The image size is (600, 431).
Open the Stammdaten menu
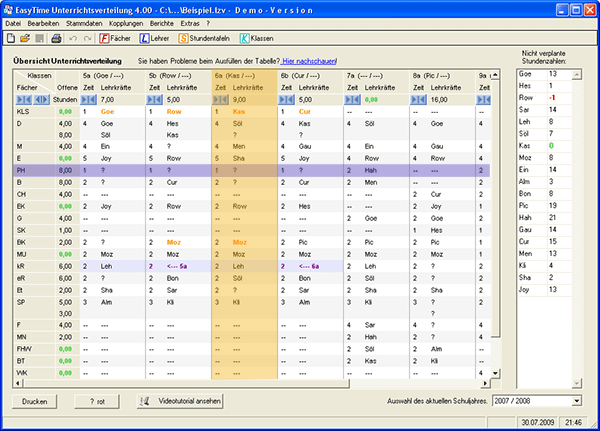(x=84, y=23)
